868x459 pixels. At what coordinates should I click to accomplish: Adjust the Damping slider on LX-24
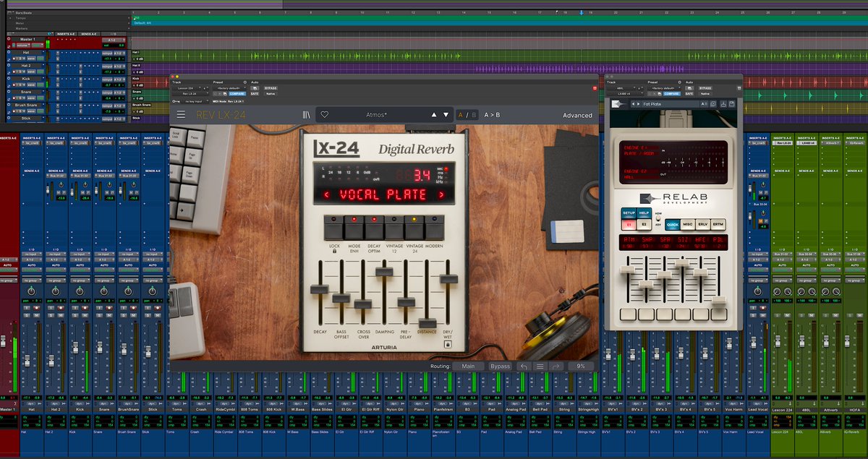click(384, 272)
